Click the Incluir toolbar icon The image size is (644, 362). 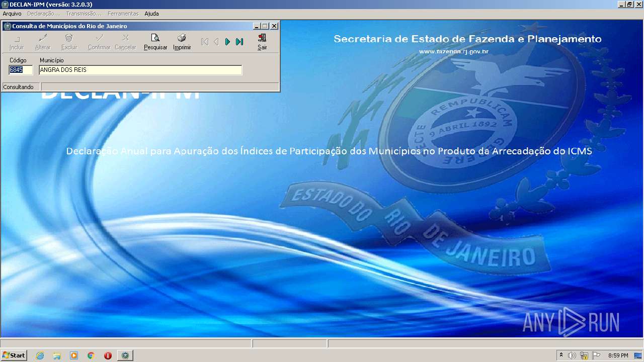coord(17,42)
